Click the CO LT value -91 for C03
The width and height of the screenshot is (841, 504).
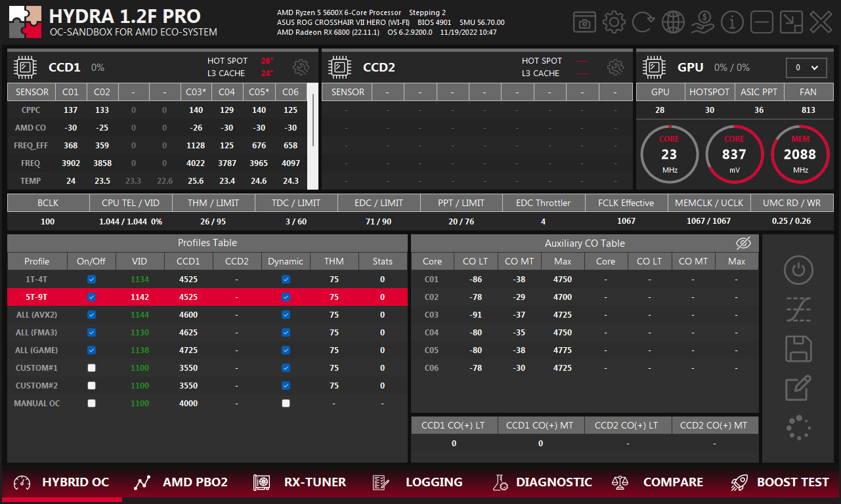tap(475, 314)
